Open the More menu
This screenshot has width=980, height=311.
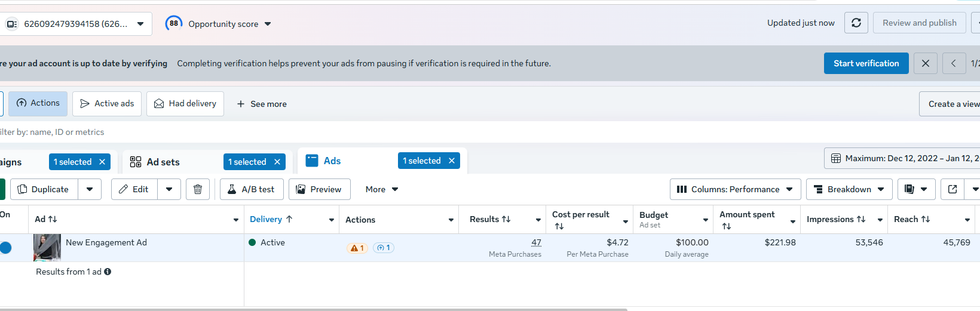point(382,189)
